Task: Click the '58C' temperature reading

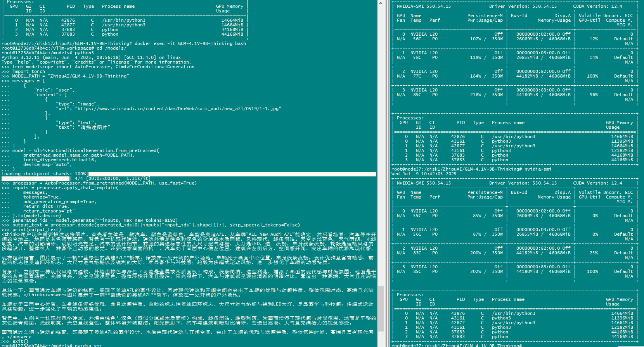Action: [417, 57]
